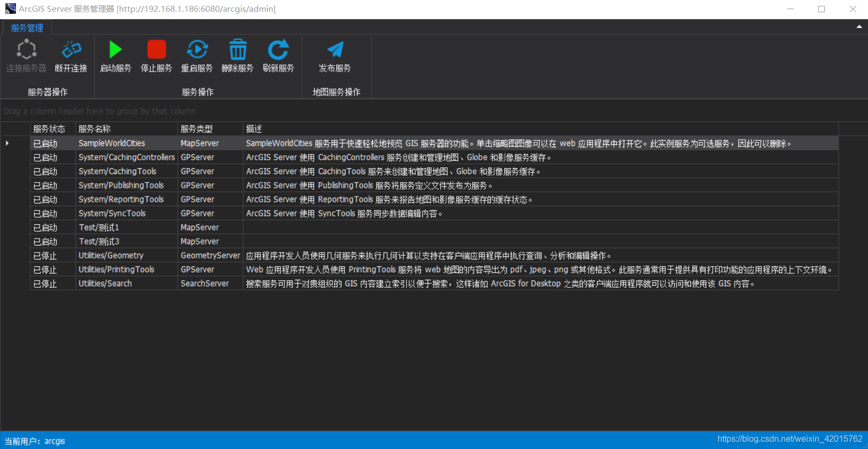Image resolution: width=868 pixels, height=449 pixels.
Task: Minimize the ArcGIS Server manager window
Action: (791, 9)
